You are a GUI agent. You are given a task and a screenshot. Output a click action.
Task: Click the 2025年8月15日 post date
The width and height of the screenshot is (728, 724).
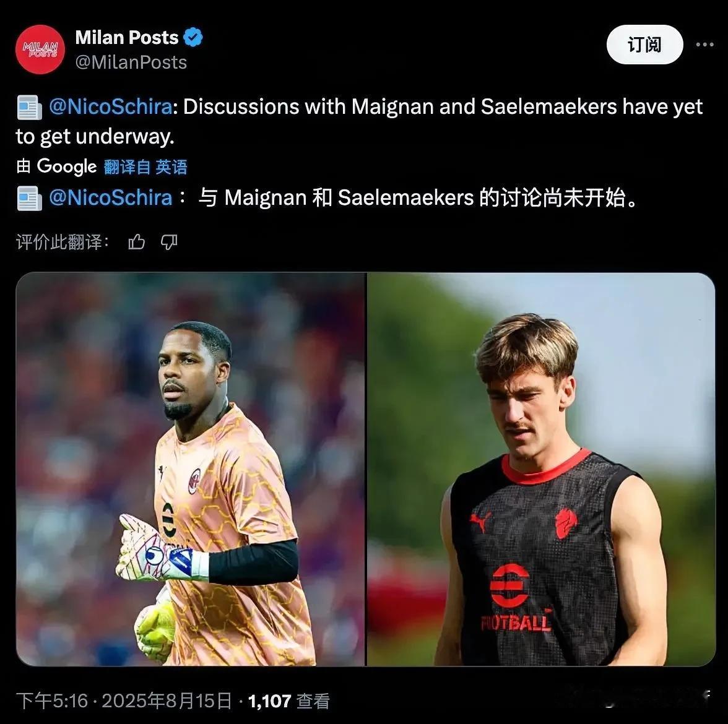(x=167, y=700)
